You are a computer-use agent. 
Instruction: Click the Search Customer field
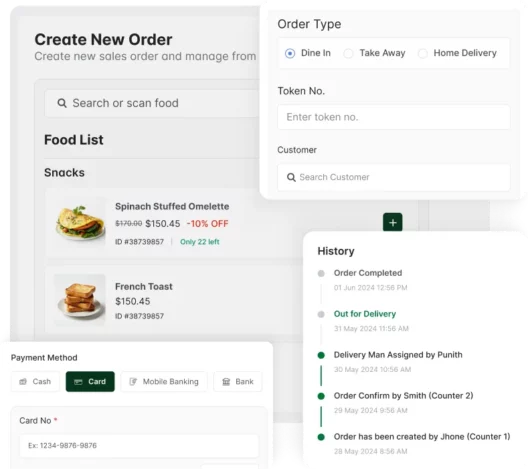(394, 177)
